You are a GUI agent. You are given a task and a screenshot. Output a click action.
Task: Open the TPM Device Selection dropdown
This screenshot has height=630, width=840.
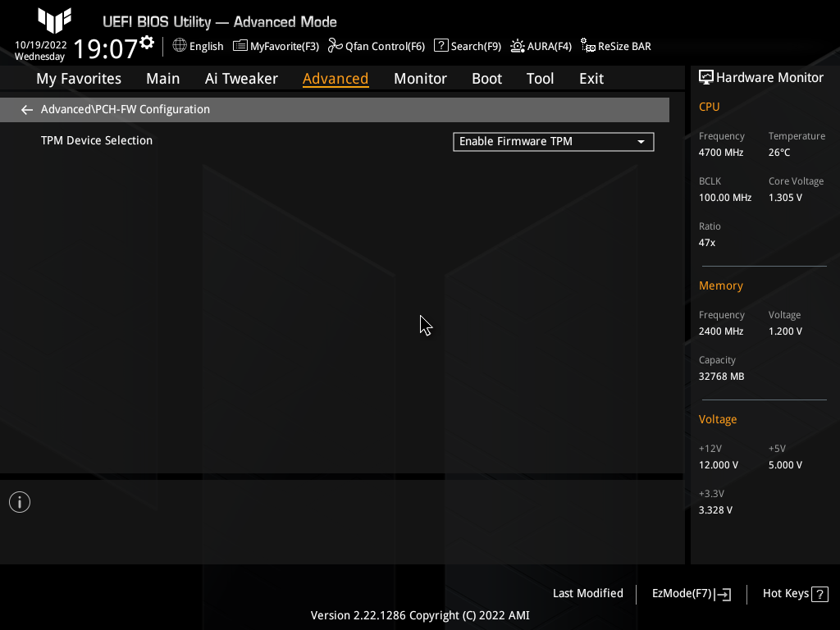click(640, 141)
